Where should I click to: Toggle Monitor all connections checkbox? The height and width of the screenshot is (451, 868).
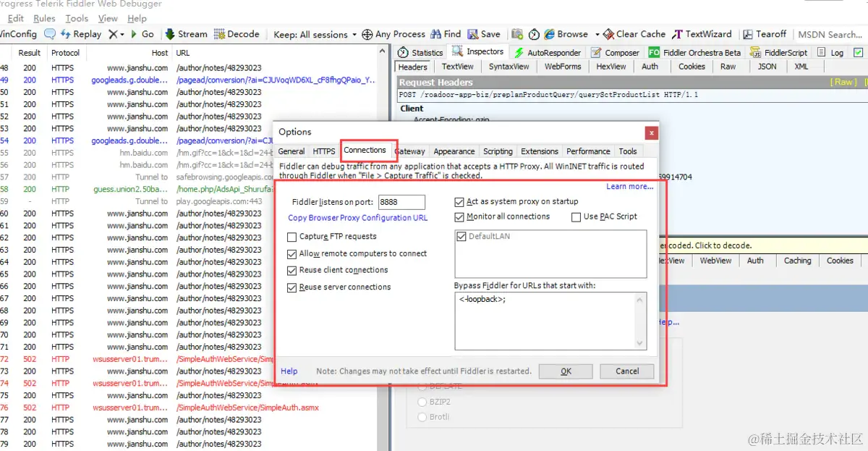pos(460,216)
